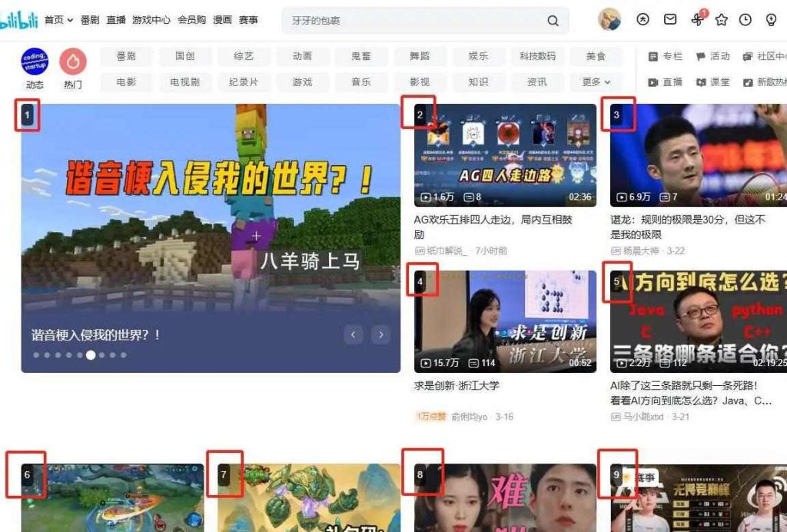Select the 音乐 channel category
This screenshot has width=787, height=532.
(361, 81)
